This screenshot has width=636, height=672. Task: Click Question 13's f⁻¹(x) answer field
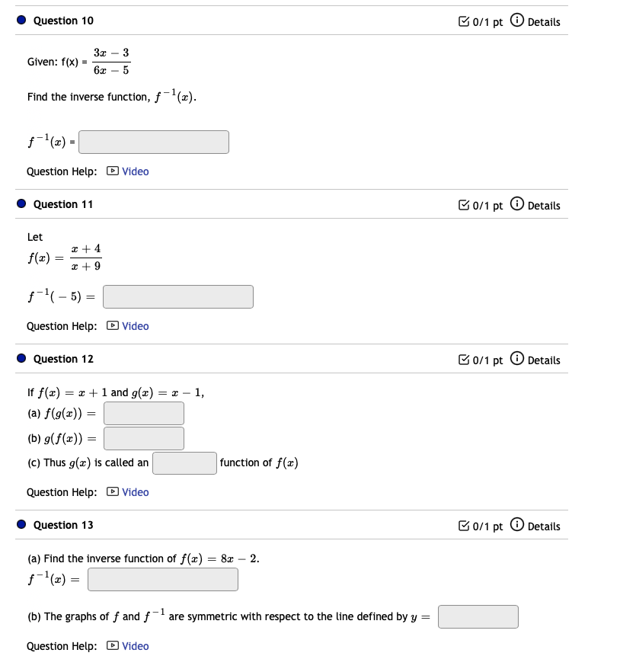pos(162,579)
